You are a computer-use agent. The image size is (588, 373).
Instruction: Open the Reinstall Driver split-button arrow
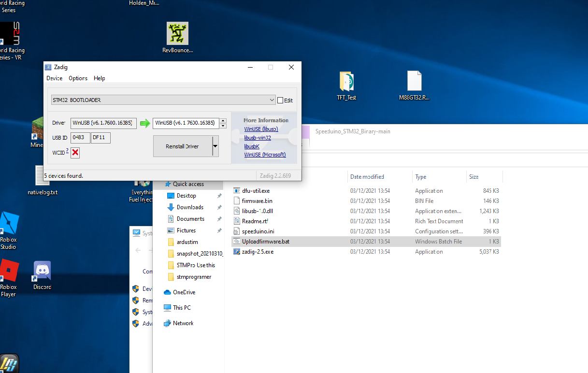(x=215, y=146)
